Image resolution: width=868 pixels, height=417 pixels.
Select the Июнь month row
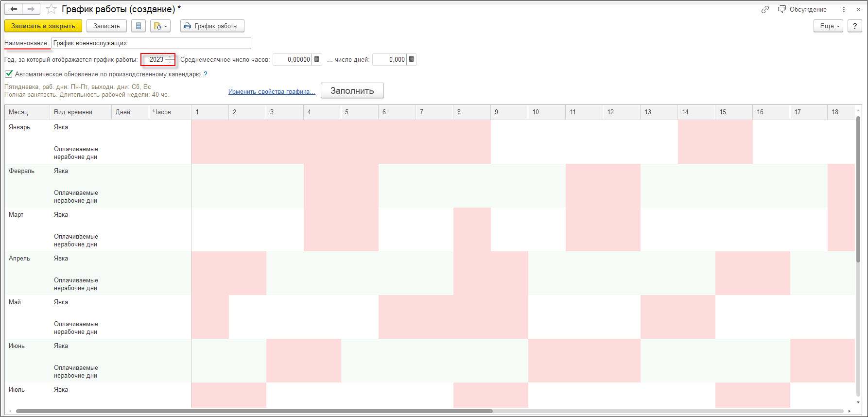[x=17, y=346]
